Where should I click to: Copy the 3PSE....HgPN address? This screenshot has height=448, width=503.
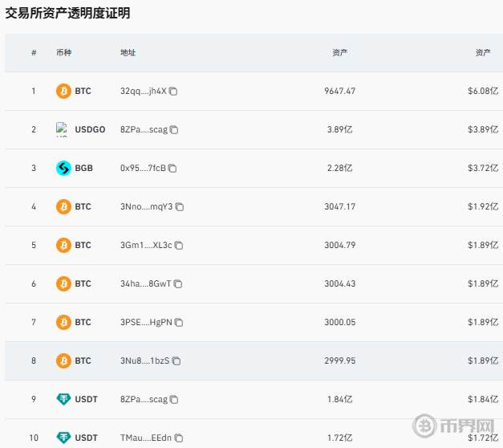179,323
